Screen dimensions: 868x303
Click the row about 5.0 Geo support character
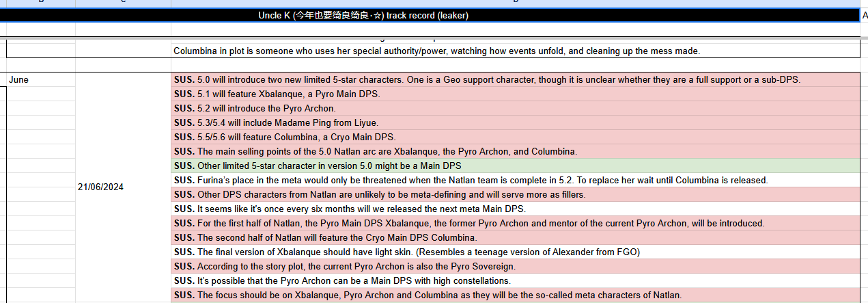pos(515,80)
